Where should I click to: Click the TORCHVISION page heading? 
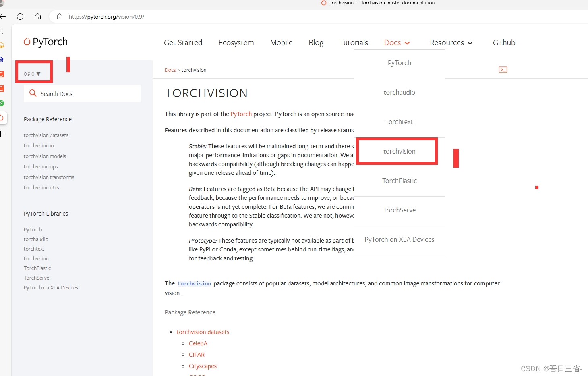point(206,93)
